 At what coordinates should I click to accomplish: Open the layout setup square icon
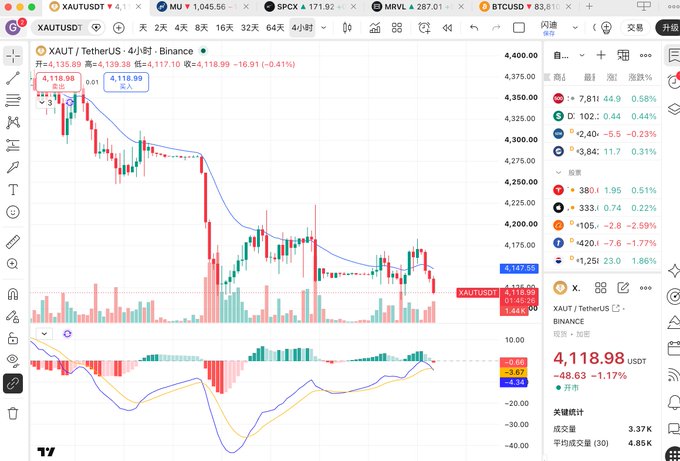519,28
